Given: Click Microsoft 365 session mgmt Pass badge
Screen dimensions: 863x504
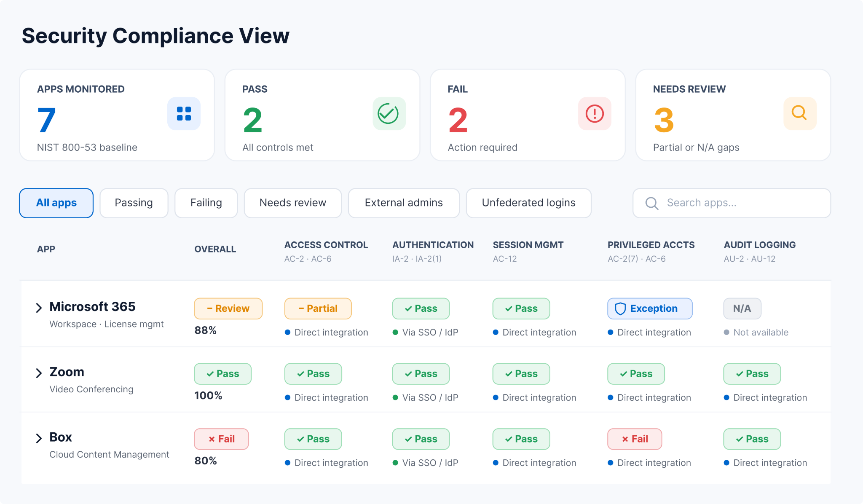Looking at the screenshot, I should (x=521, y=308).
